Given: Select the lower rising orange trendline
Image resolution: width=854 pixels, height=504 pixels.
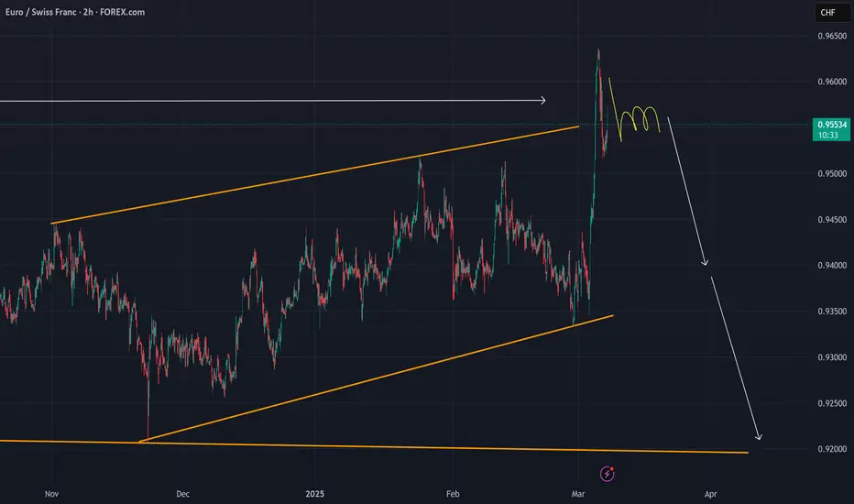Looking at the screenshot, I should pos(376,378).
